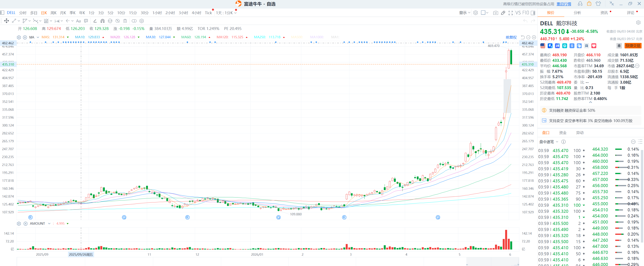Toggle the link/overlay circles tool
The image size is (644, 266).
pos(134,21)
